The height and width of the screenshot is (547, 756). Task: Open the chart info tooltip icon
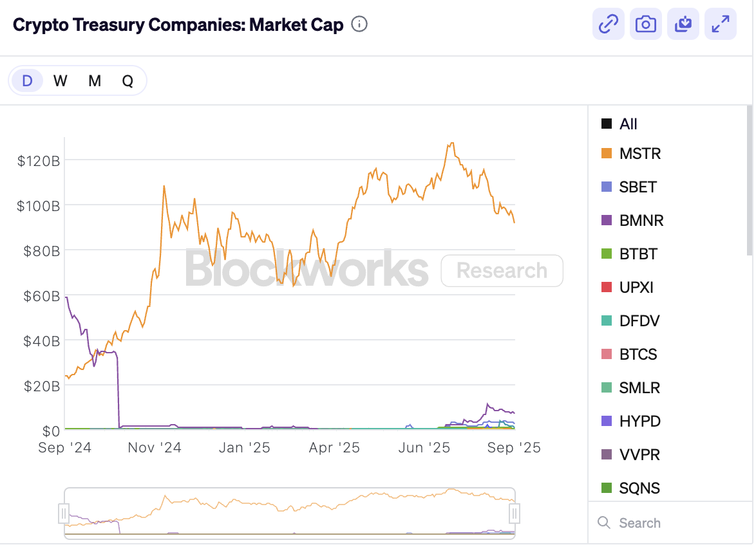tap(359, 24)
